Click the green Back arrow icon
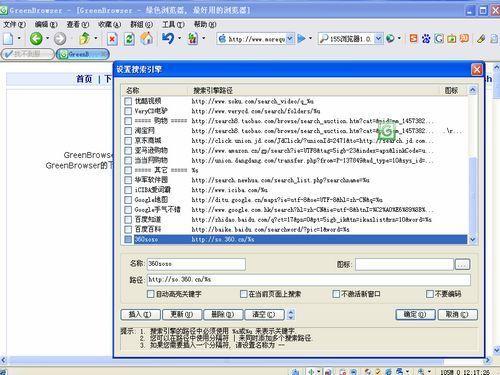Screen dimensions: 500x375 (x=36, y=39)
